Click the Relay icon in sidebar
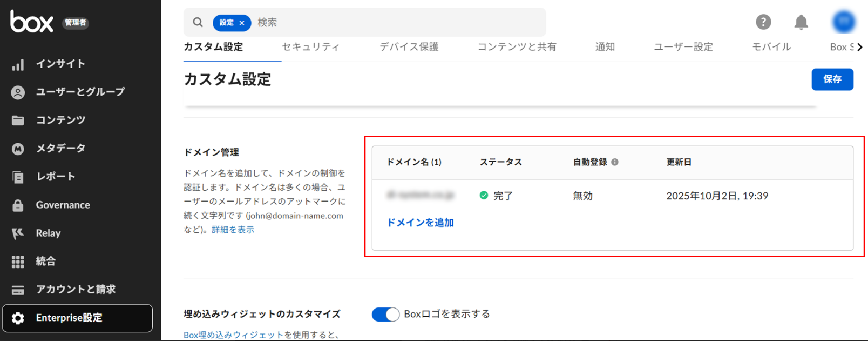Viewport: 868px width, 341px height. click(18, 233)
